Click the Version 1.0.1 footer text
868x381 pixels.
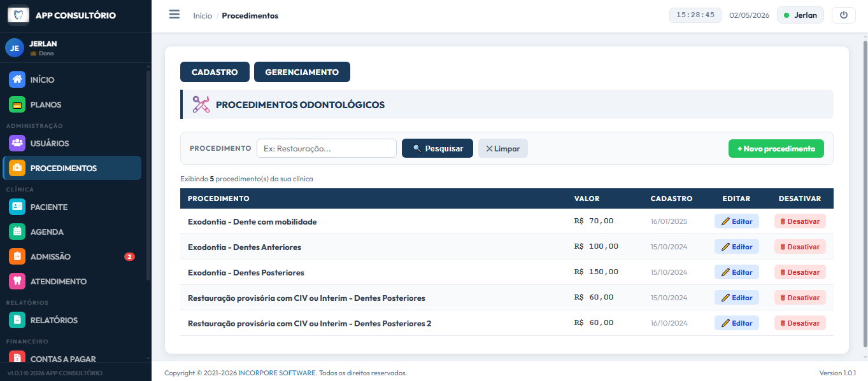coord(837,373)
